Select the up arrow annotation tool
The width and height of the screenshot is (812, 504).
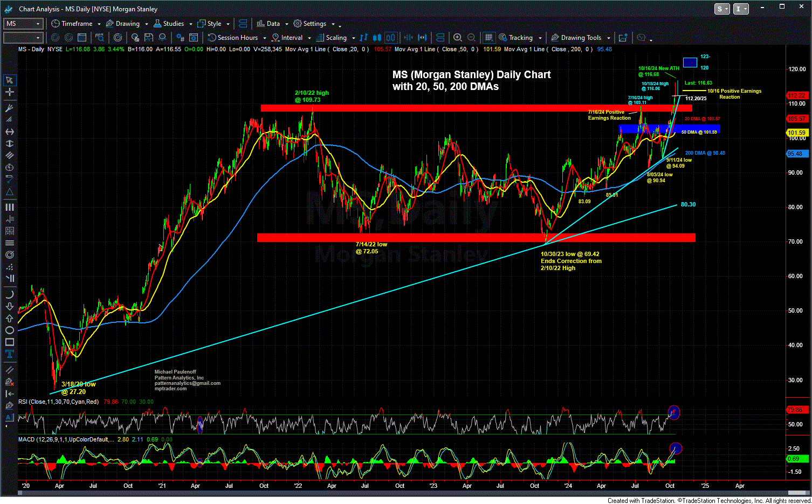coord(9,318)
